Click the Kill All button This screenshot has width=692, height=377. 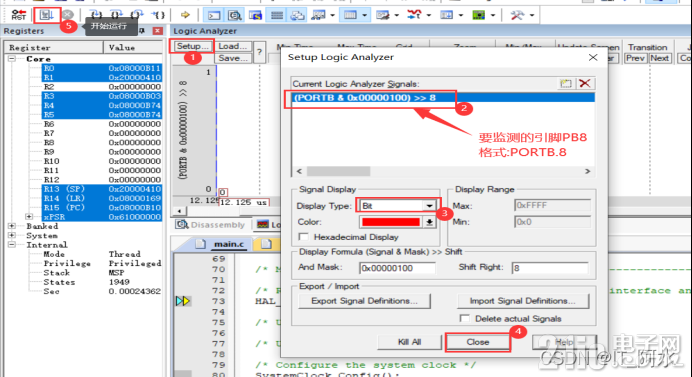tap(410, 342)
